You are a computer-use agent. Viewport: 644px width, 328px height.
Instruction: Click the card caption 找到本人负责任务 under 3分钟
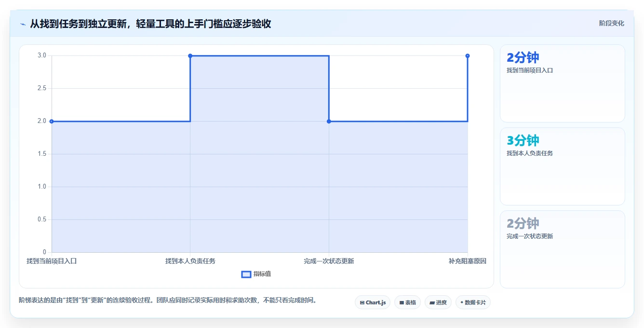(x=530, y=153)
